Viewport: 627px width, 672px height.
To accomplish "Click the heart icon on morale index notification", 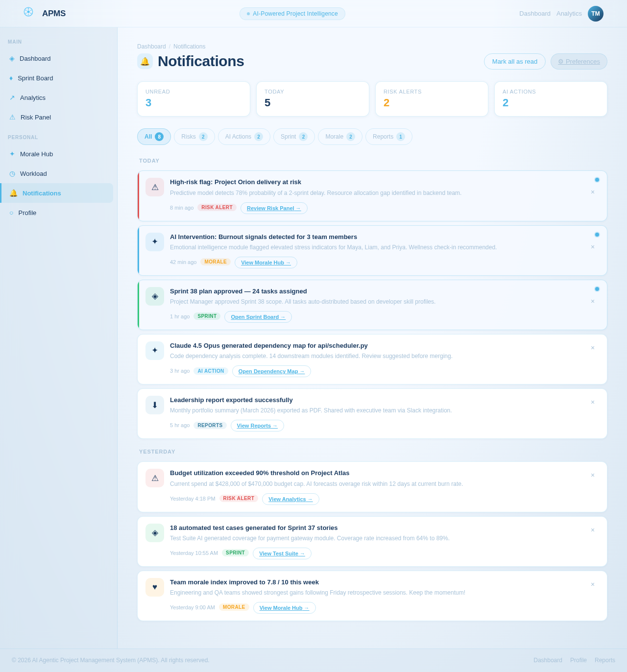I will coord(154,587).
